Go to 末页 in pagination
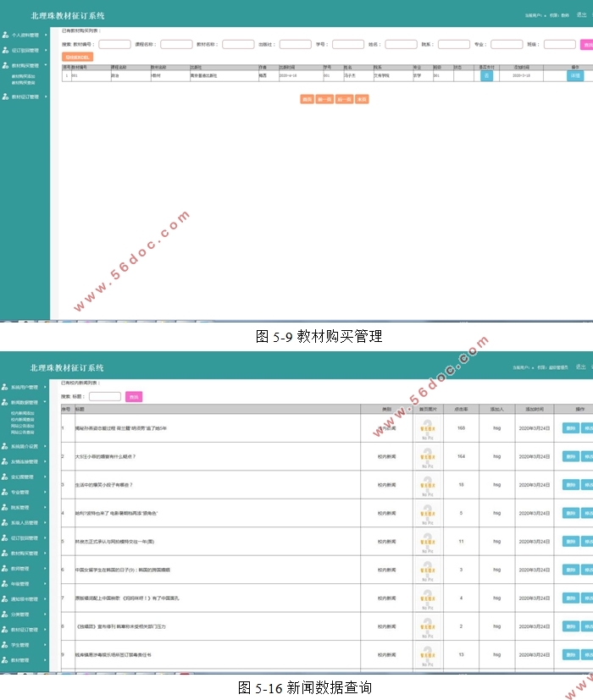This screenshot has height=700, width=593. click(x=362, y=99)
